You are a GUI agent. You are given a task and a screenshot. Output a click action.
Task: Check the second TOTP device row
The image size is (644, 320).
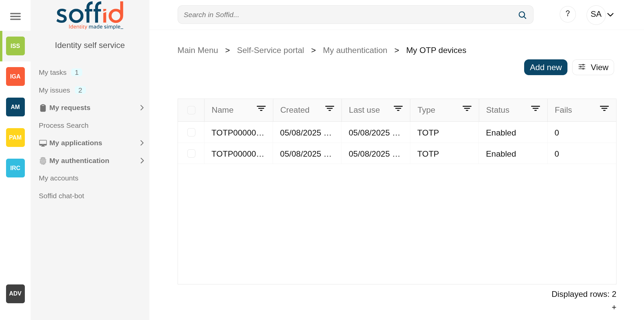pos(191,154)
